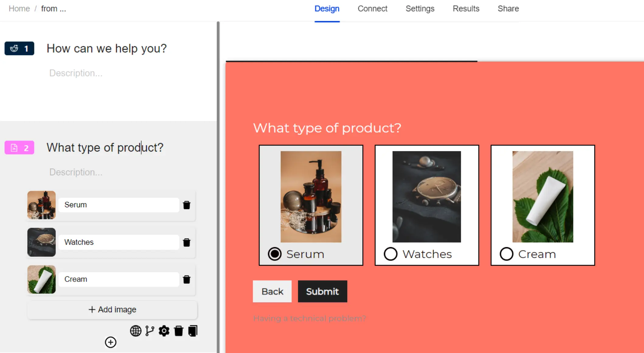The height and width of the screenshot is (353, 644).
Task: Open question settings with gear icon
Action: point(164,331)
